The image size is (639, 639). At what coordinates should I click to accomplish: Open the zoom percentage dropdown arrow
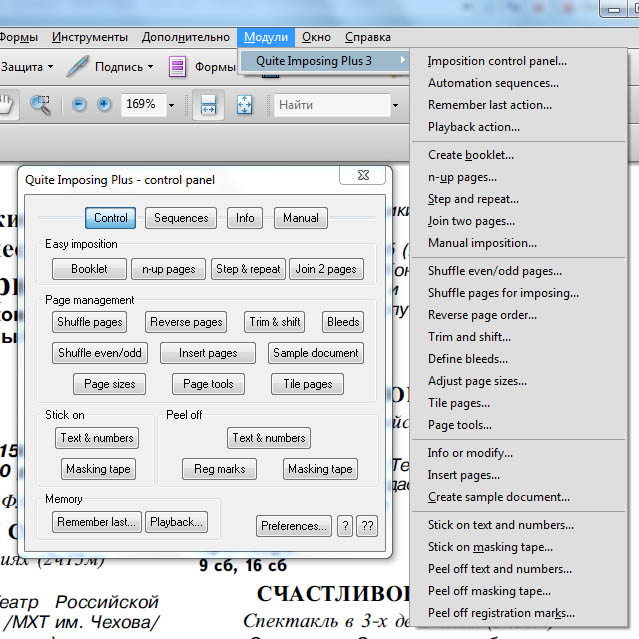point(171,105)
